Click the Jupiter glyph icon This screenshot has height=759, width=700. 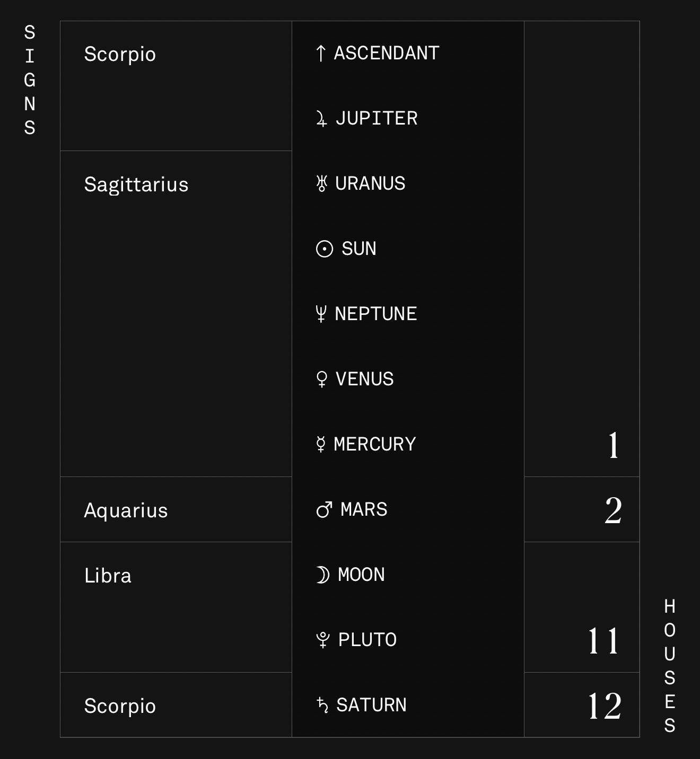pos(321,118)
